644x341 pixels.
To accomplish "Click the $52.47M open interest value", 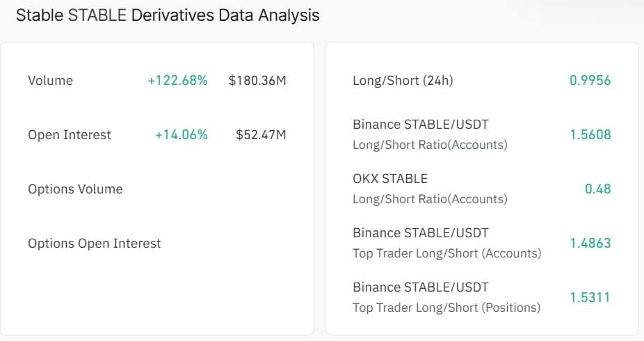I will (261, 135).
